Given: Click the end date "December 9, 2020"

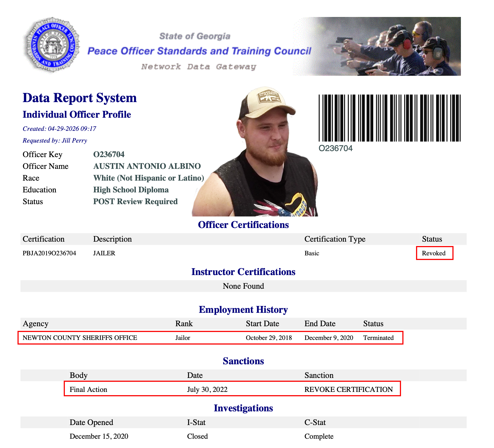Looking at the screenshot, I should click(329, 338).
